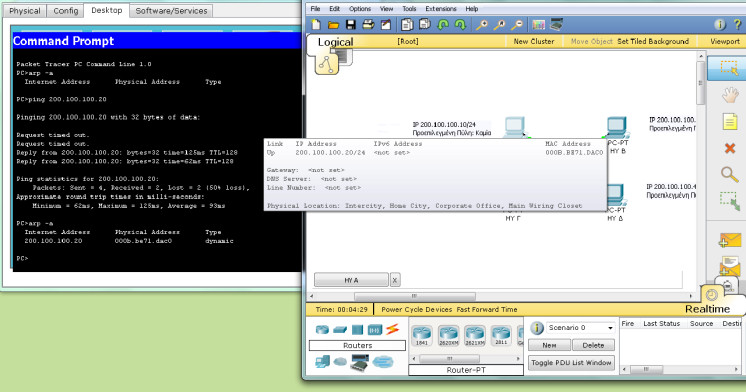Open the Activity Wizard icon
The image size is (746, 392).
[386, 25]
